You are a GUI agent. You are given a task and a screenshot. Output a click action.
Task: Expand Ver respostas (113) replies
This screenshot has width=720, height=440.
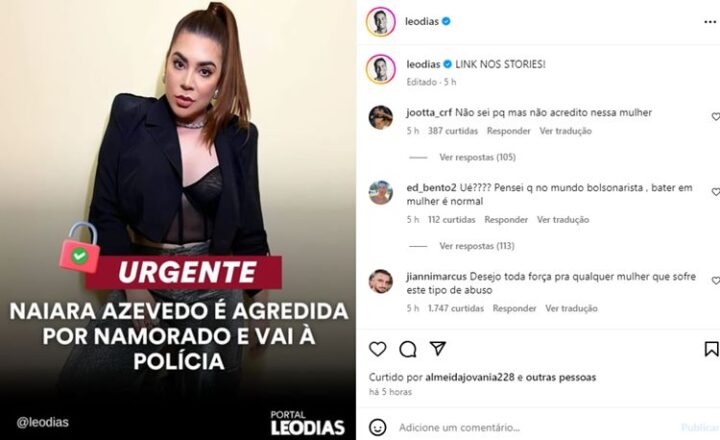(x=477, y=246)
